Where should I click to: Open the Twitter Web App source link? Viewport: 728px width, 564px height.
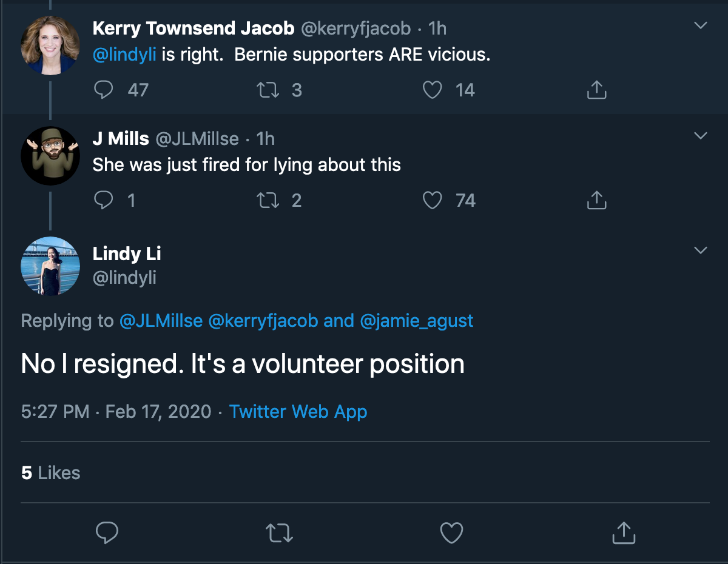click(298, 412)
